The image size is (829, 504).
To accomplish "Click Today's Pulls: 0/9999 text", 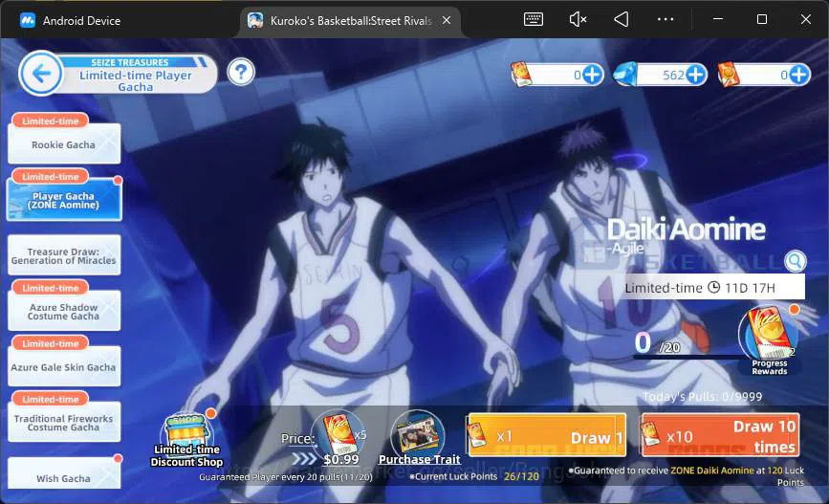I will coord(702,397).
